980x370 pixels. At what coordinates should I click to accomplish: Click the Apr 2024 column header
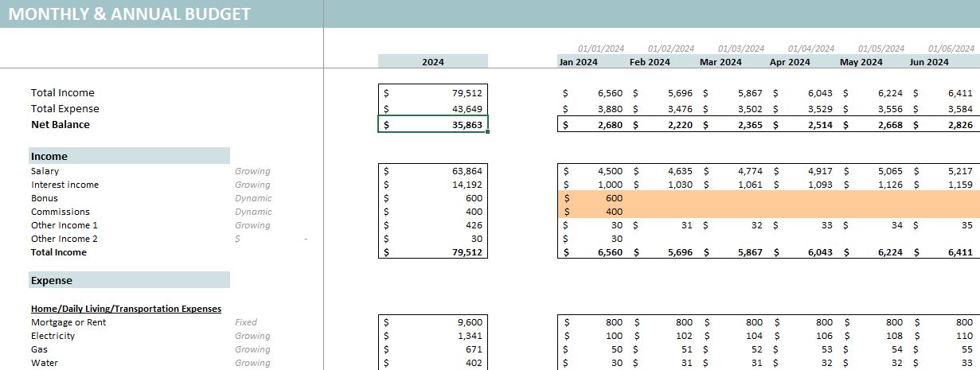click(790, 61)
